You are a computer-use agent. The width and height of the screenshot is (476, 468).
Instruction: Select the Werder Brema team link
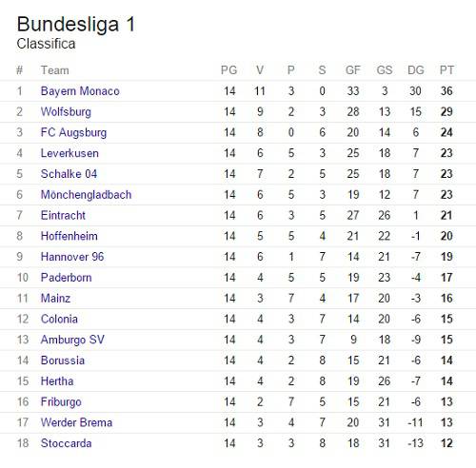(76, 422)
